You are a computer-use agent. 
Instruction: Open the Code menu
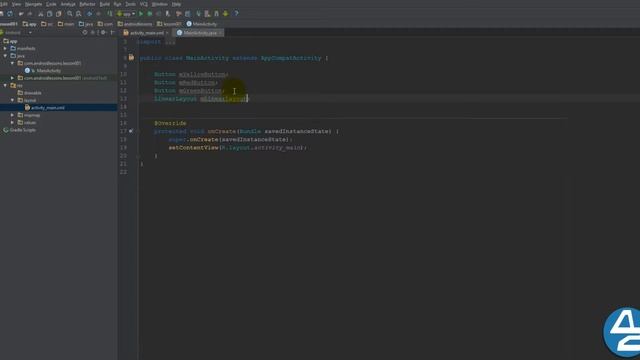51,4
